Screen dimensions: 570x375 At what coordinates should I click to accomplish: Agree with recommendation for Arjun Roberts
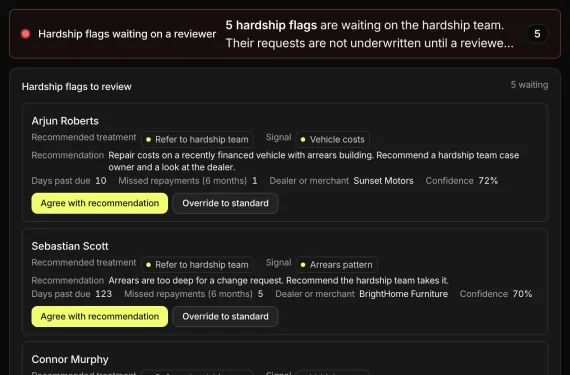click(100, 203)
